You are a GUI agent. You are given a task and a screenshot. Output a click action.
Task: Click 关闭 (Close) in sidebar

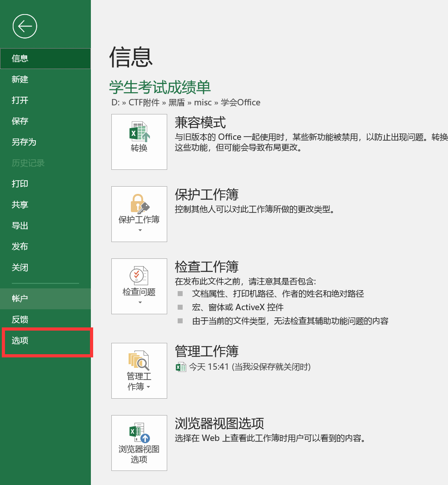(20, 267)
